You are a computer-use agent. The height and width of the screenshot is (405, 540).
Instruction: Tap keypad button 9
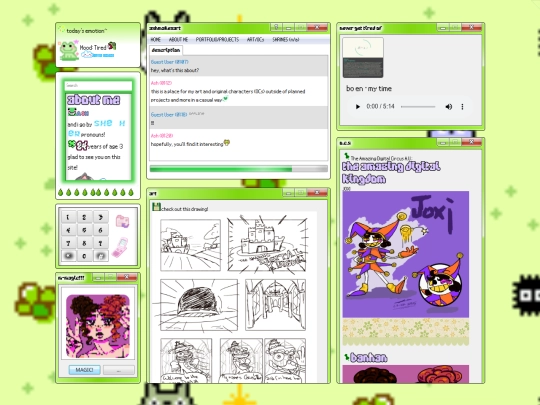[x=101, y=243]
